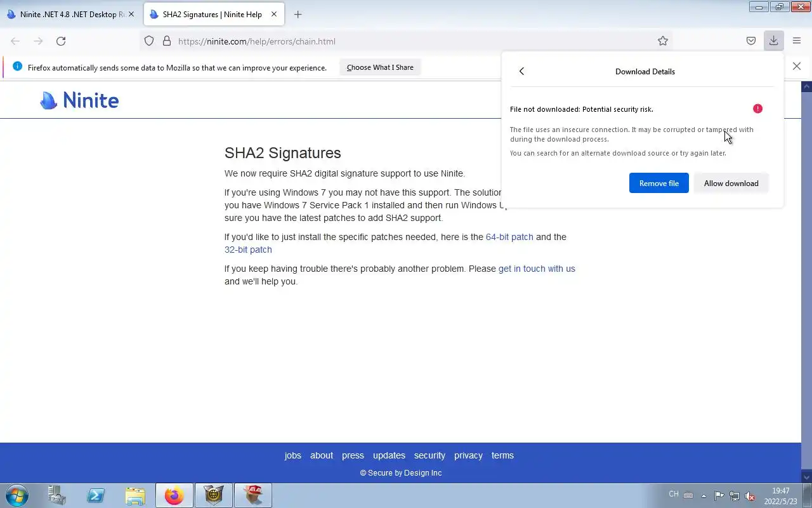The height and width of the screenshot is (508, 812).
Task: Reload the current page
Action: 61,41
